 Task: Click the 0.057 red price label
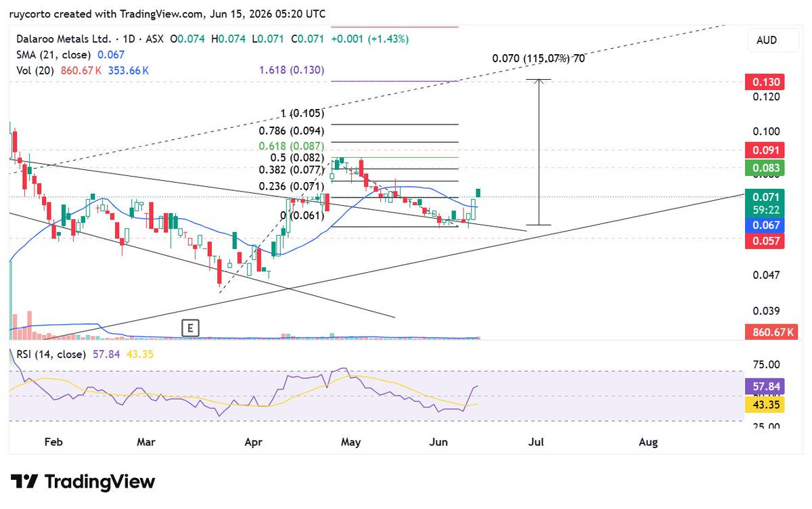pos(764,241)
